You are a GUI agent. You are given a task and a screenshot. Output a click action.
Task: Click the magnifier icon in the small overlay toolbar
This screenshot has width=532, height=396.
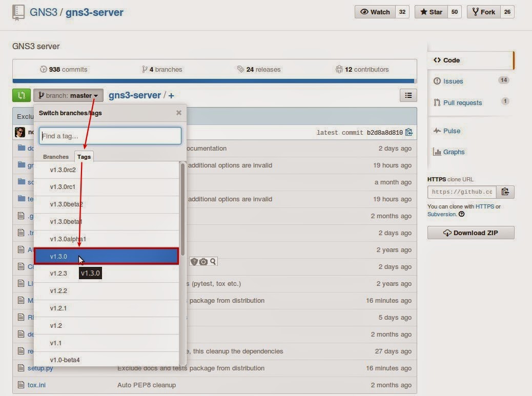point(213,262)
